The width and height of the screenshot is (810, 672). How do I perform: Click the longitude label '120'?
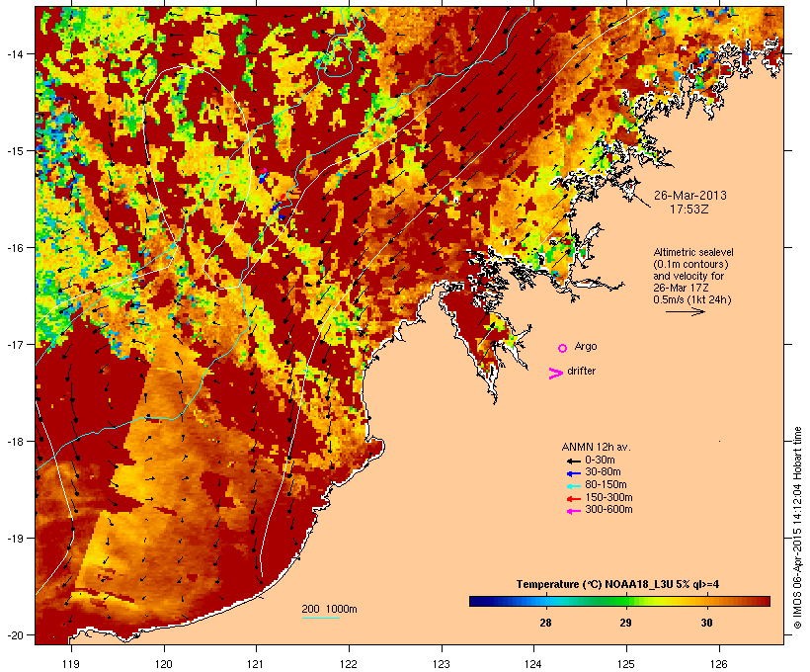click(164, 664)
